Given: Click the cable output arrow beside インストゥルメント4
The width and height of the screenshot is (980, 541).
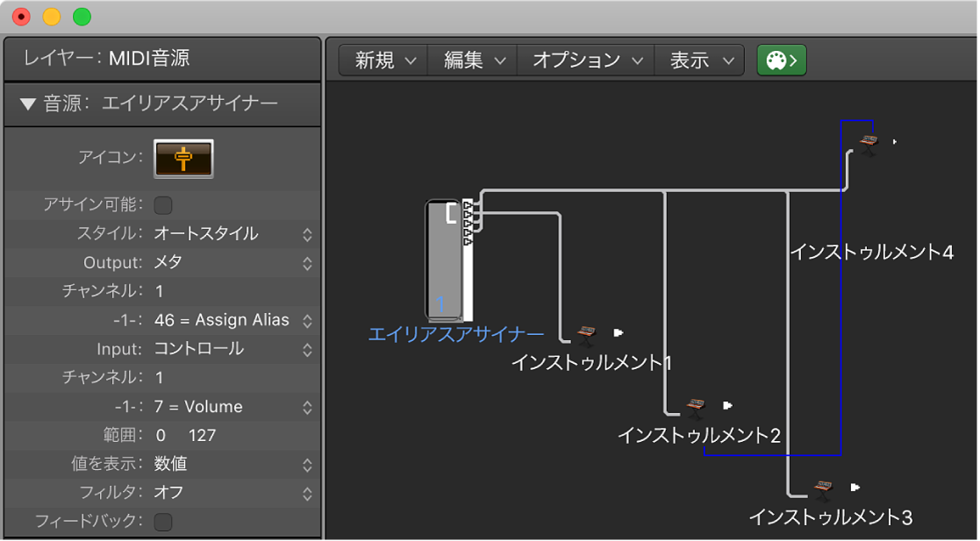Looking at the screenshot, I should click(x=897, y=141).
